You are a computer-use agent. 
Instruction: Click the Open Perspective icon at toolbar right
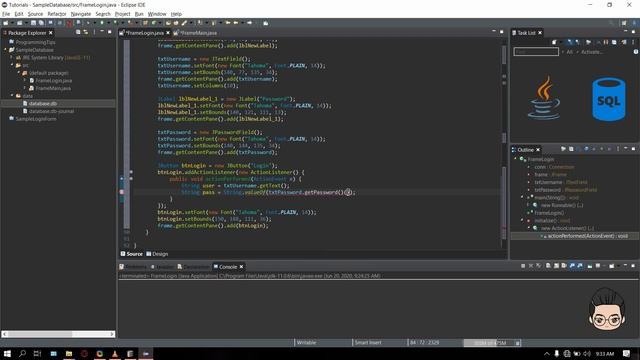[624, 23]
